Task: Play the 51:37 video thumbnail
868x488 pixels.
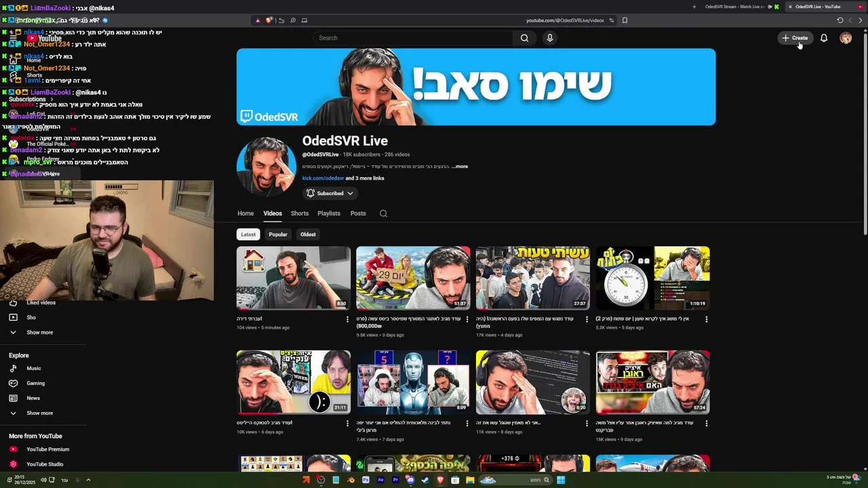Action: point(413,278)
